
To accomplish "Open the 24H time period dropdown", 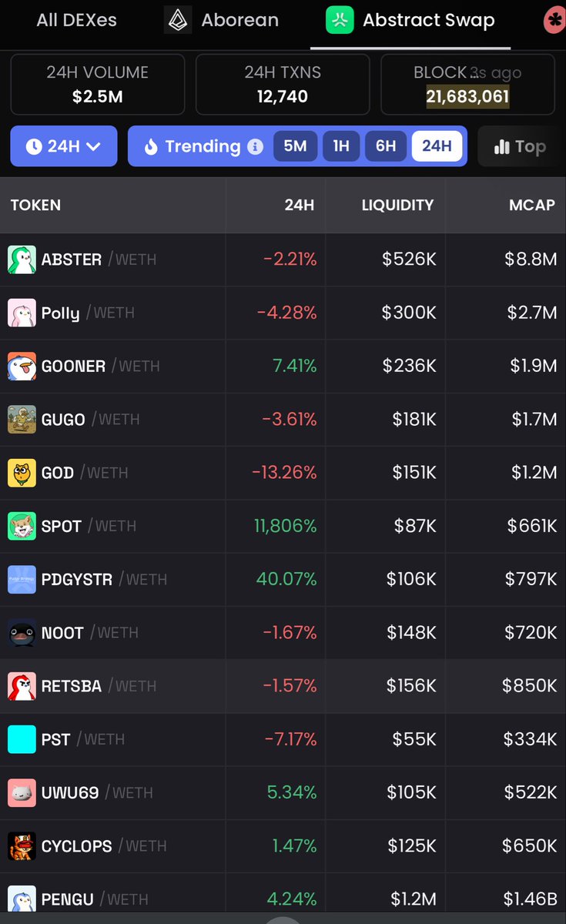I will click(x=64, y=146).
